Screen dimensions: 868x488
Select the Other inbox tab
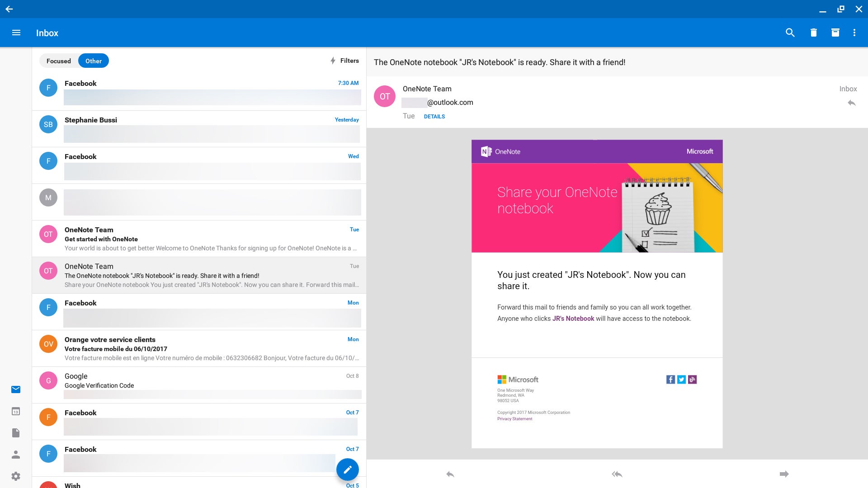[x=94, y=61]
